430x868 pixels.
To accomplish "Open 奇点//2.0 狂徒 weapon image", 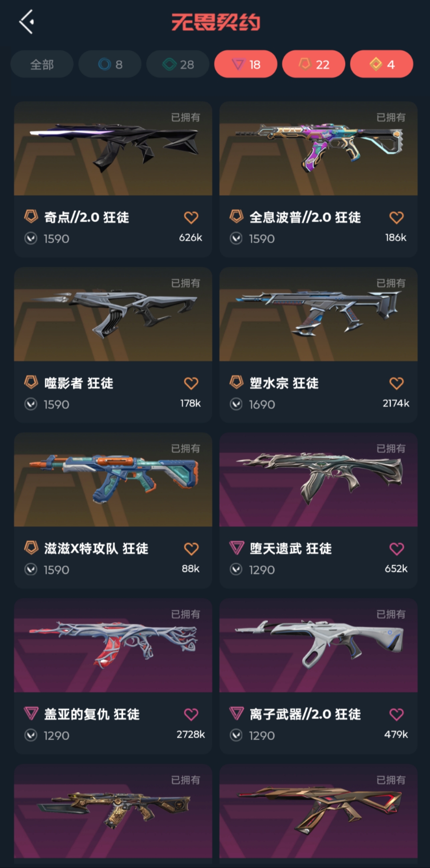I will pos(113,149).
